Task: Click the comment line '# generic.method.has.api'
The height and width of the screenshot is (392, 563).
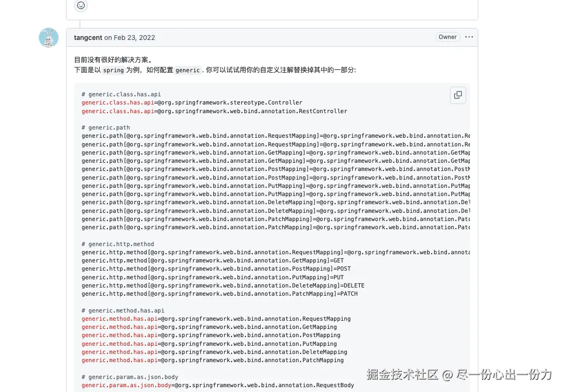Action: pos(123,311)
